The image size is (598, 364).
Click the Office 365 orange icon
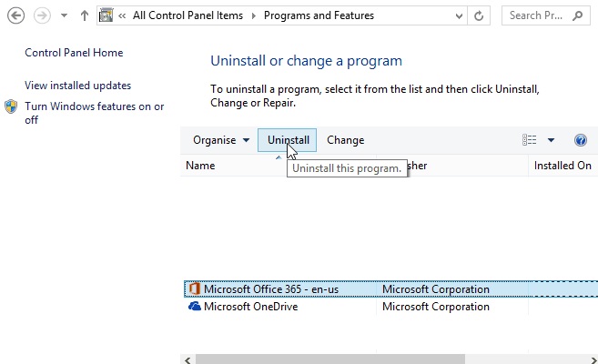coord(195,288)
